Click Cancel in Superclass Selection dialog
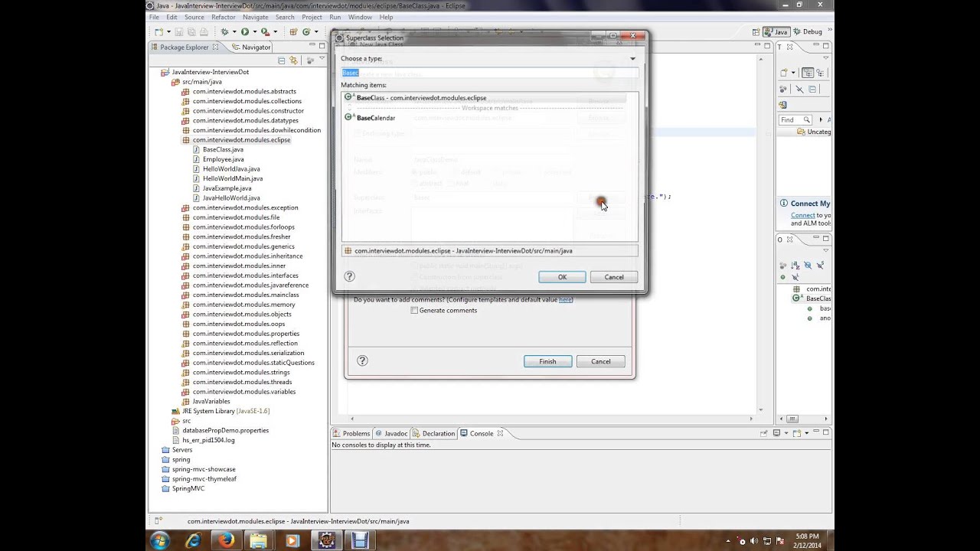This screenshot has height=551, width=980. pyautogui.click(x=614, y=277)
